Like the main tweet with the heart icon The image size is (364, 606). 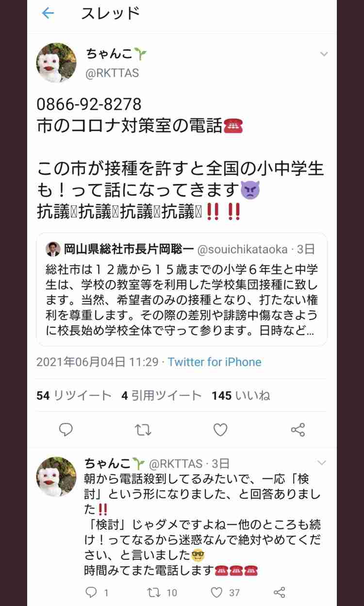click(x=220, y=429)
